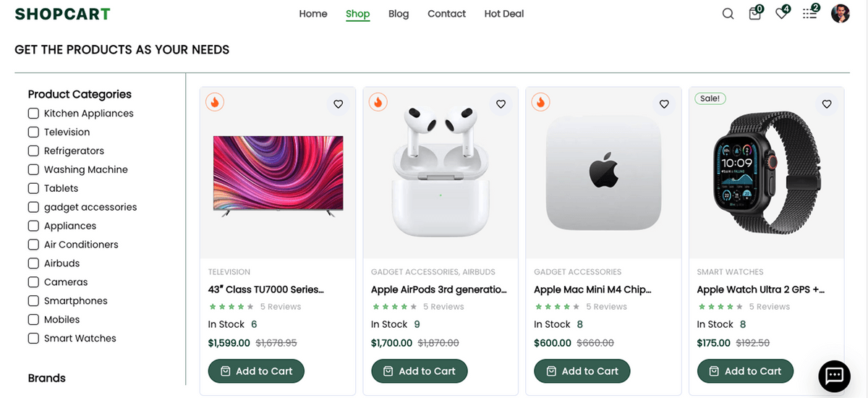Open the Hot Deal menu link
The height and width of the screenshot is (398, 868).
(504, 14)
